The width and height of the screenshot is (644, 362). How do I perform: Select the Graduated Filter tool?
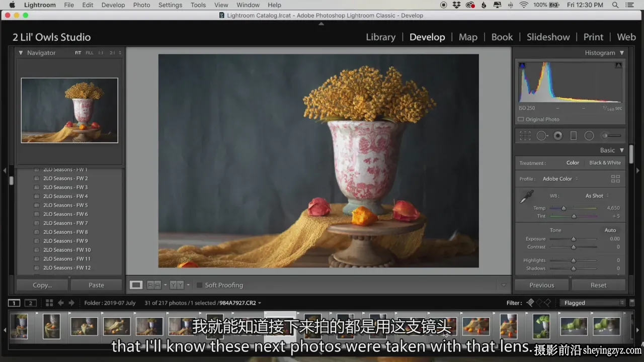pos(574,136)
